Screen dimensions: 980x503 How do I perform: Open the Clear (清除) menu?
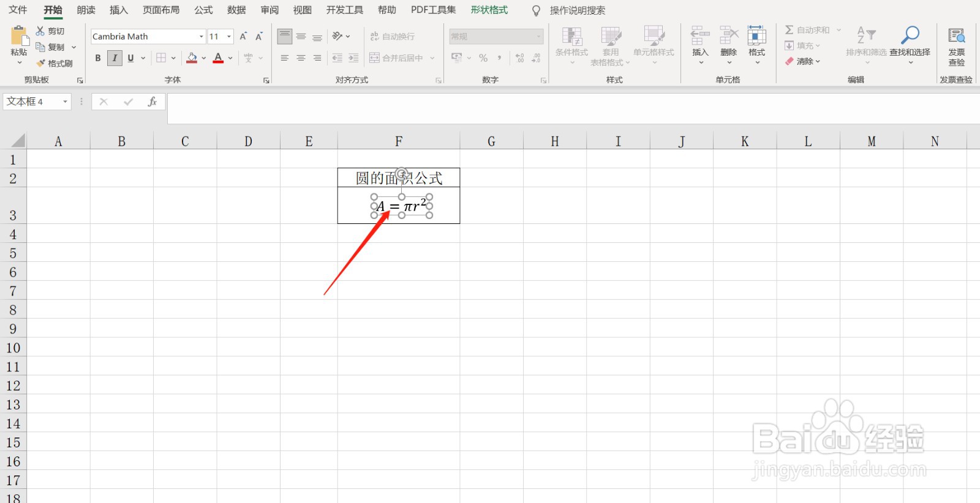tap(802, 61)
